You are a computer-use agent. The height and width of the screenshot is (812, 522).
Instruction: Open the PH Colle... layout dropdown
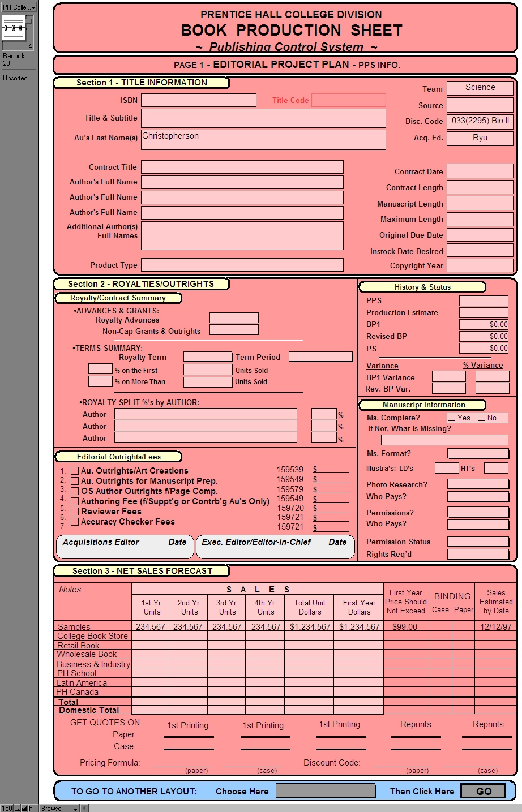point(19,7)
